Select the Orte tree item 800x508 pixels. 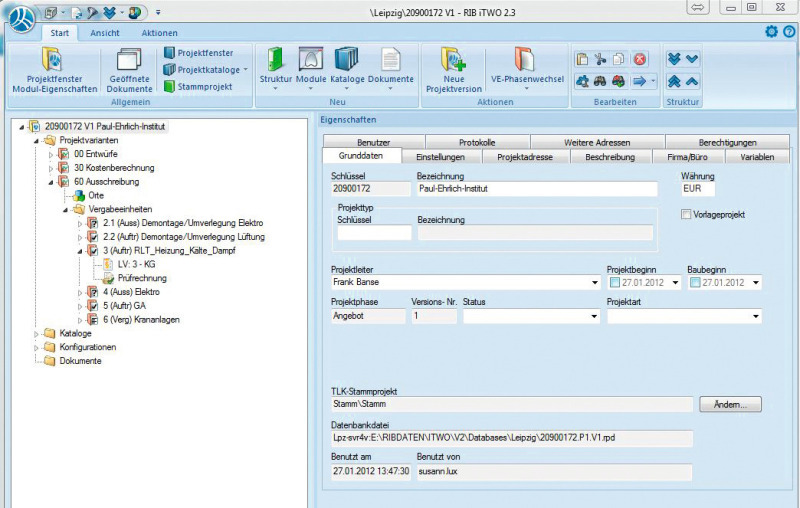coord(96,195)
